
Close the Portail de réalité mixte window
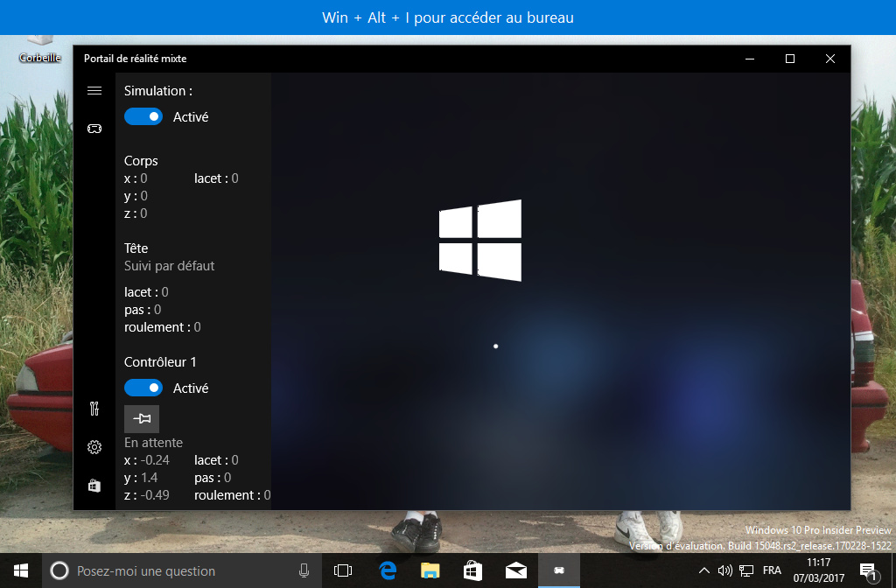pyautogui.click(x=830, y=59)
